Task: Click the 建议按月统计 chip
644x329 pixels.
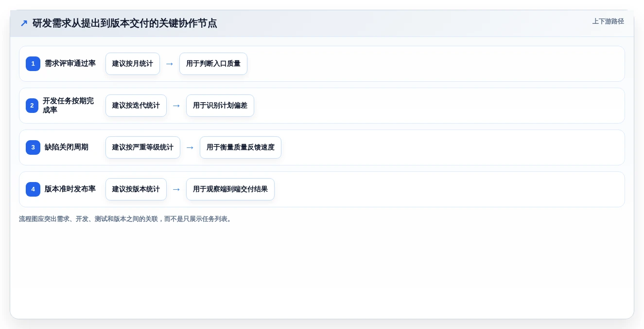Action: pos(133,64)
